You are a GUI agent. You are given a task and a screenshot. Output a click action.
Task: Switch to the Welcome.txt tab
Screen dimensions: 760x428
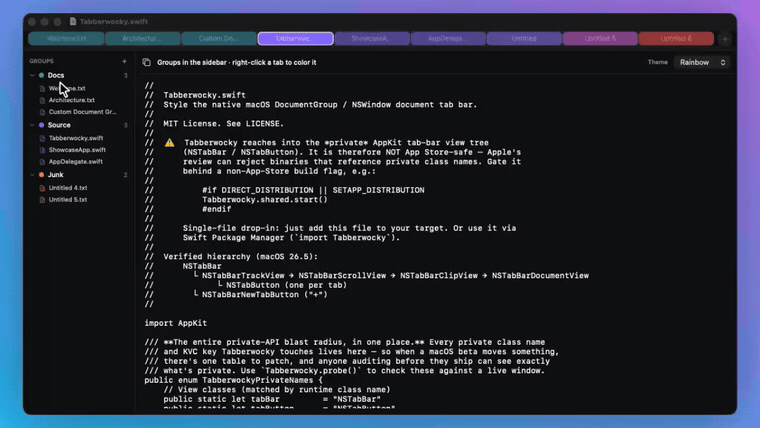(66, 38)
